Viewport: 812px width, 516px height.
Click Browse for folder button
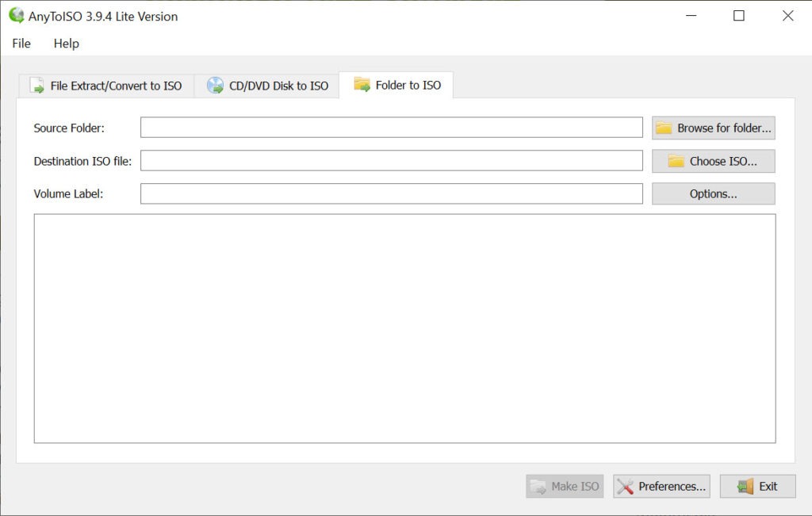(x=713, y=128)
